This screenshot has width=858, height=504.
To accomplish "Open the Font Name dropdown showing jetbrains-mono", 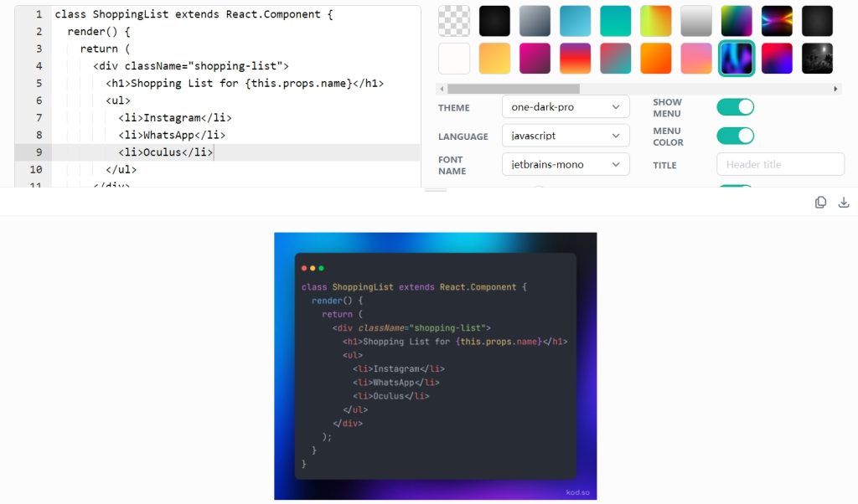I will 566,165.
